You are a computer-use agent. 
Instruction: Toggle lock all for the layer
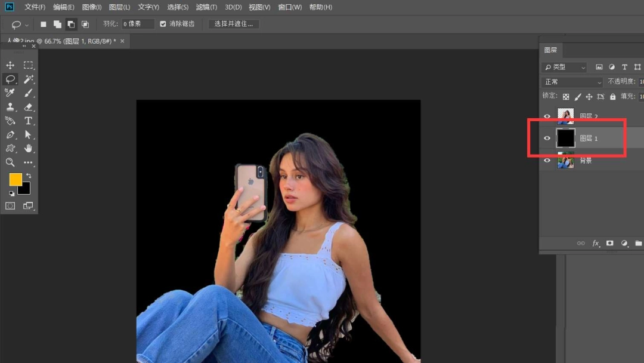click(613, 97)
